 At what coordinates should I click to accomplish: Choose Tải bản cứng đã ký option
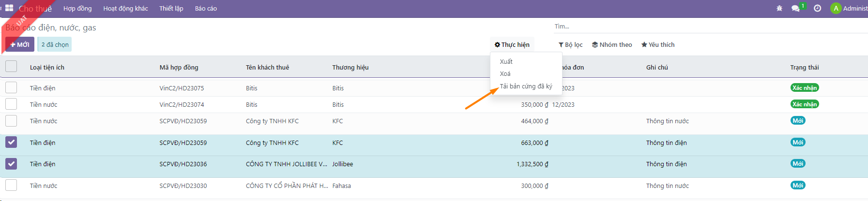pyautogui.click(x=526, y=86)
